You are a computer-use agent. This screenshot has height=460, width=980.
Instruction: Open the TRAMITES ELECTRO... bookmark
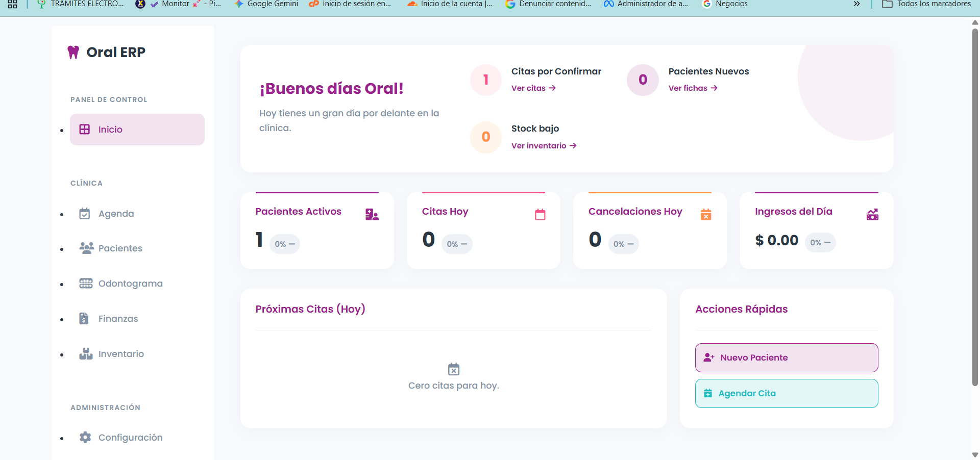click(81, 4)
